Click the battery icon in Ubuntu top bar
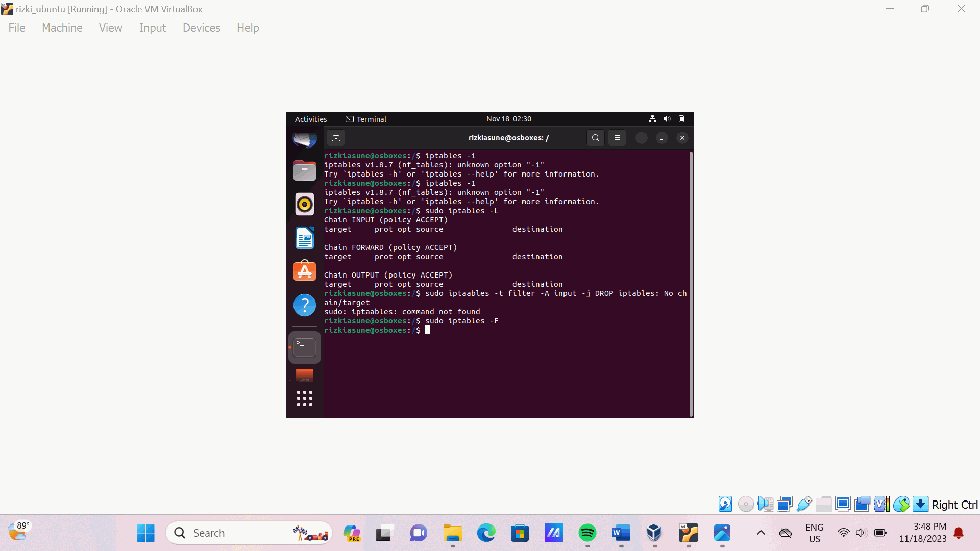This screenshot has width=980, height=551. tap(681, 119)
